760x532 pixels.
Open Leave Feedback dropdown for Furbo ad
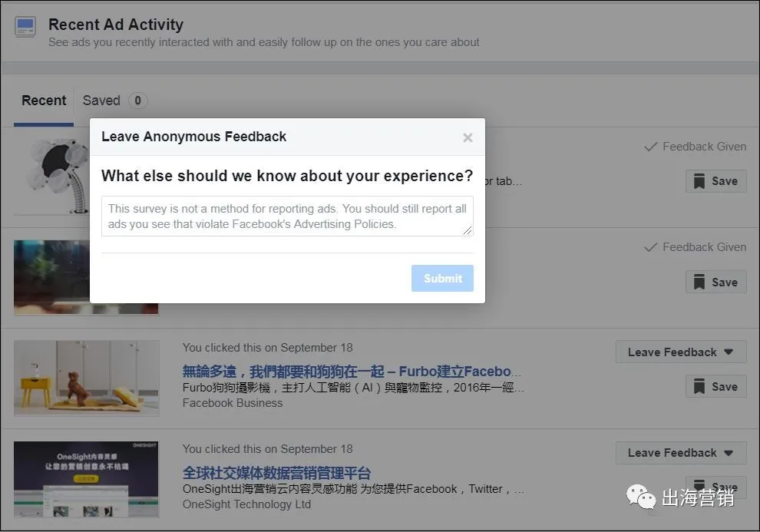680,352
